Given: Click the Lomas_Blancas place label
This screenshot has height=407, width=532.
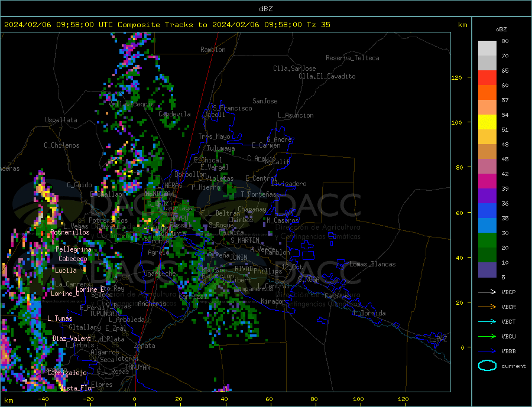Looking at the screenshot, I should [x=372, y=264].
